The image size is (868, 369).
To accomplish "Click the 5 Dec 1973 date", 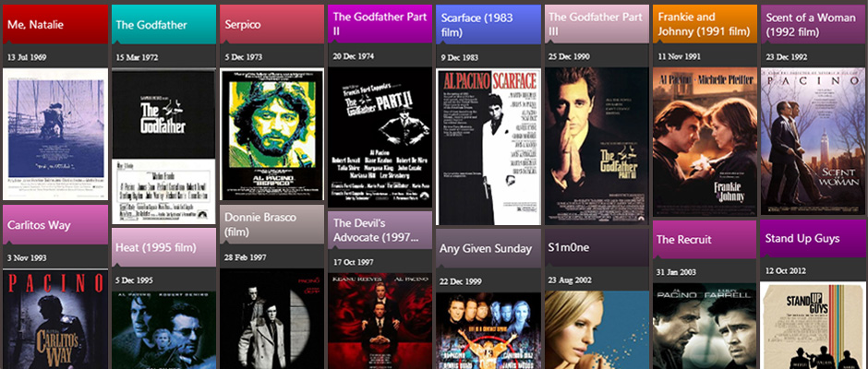I will tap(244, 57).
